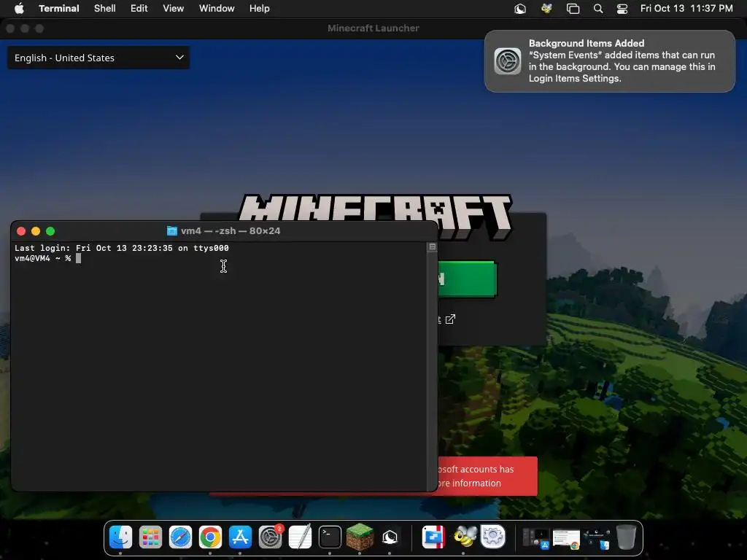The height and width of the screenshot is (560, 747).
Task: Open Spotlight search in the menu bar
Action: point(598,9)
